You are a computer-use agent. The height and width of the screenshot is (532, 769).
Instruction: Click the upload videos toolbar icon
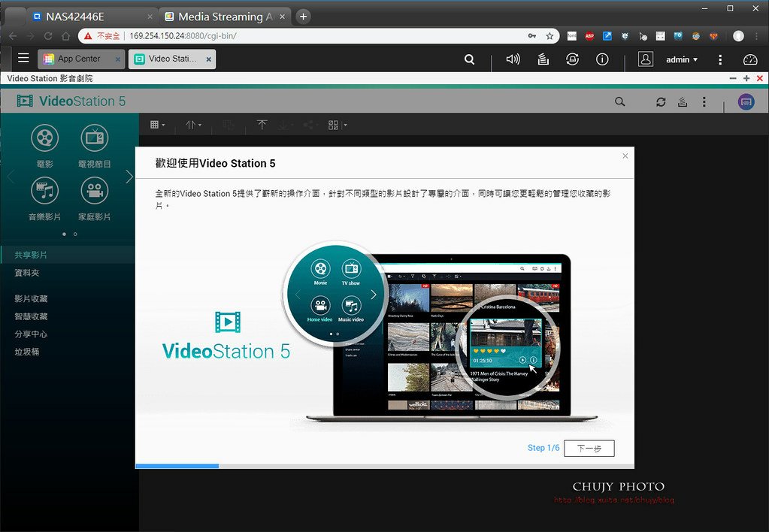(x=262, y=125)
